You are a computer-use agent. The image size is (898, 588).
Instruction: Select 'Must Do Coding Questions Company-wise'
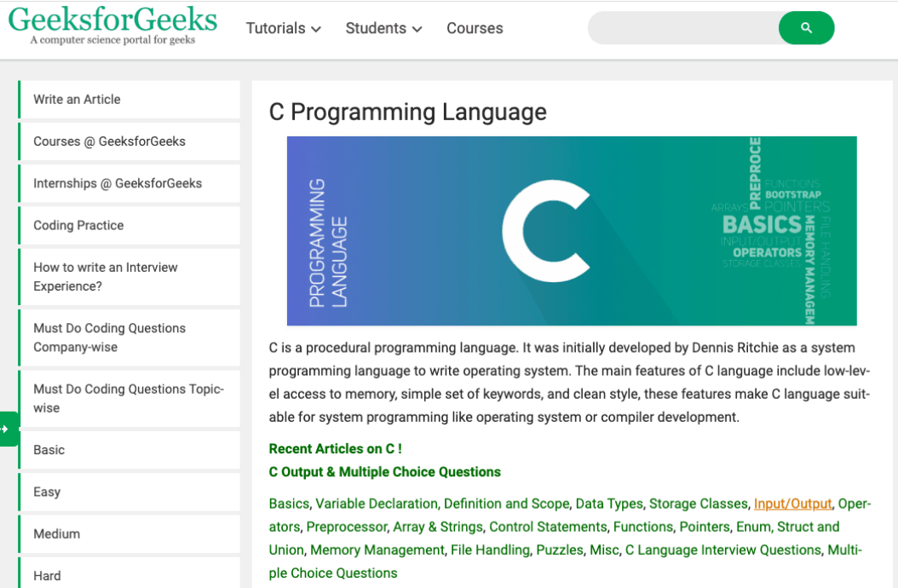(109, 337)
